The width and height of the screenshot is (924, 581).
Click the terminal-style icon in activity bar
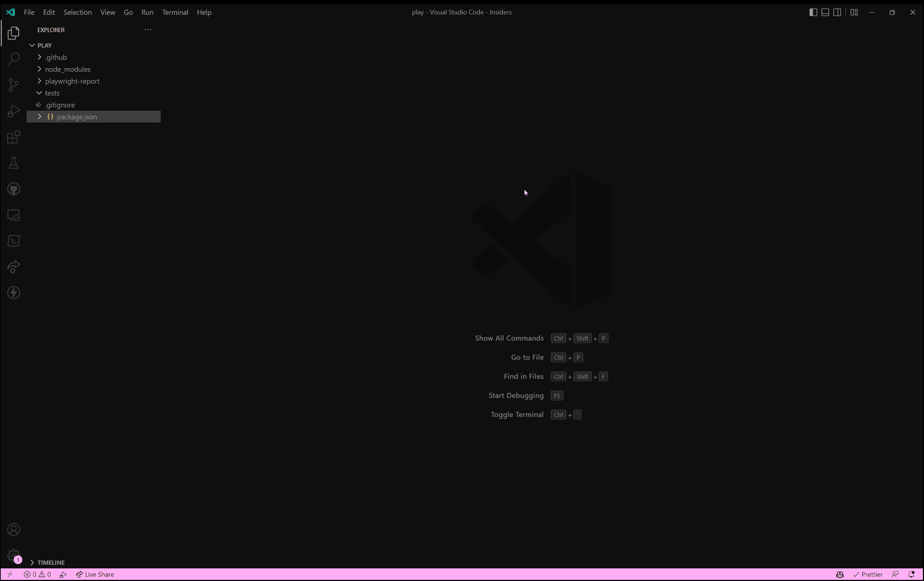coord(13,241)
